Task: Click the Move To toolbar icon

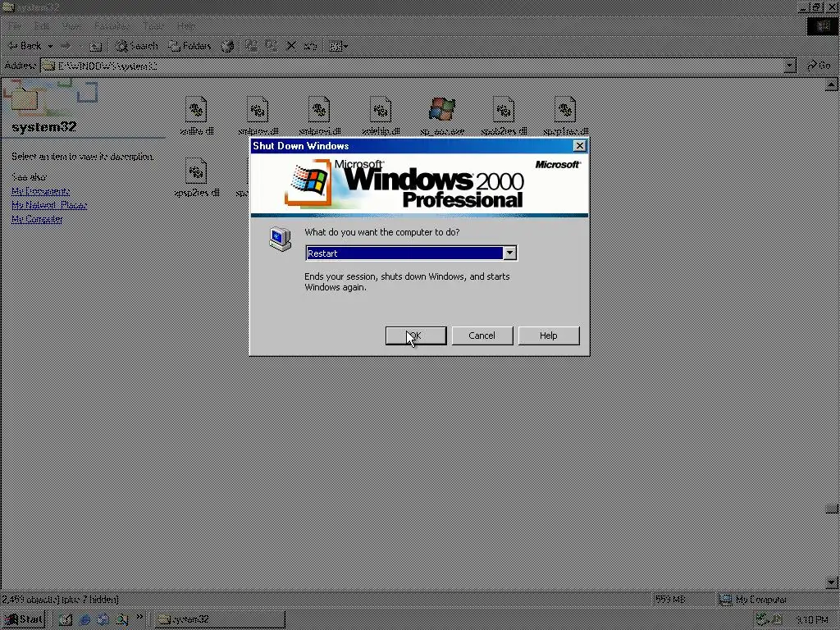Action: pyautogui.click(x=251, y=46)
